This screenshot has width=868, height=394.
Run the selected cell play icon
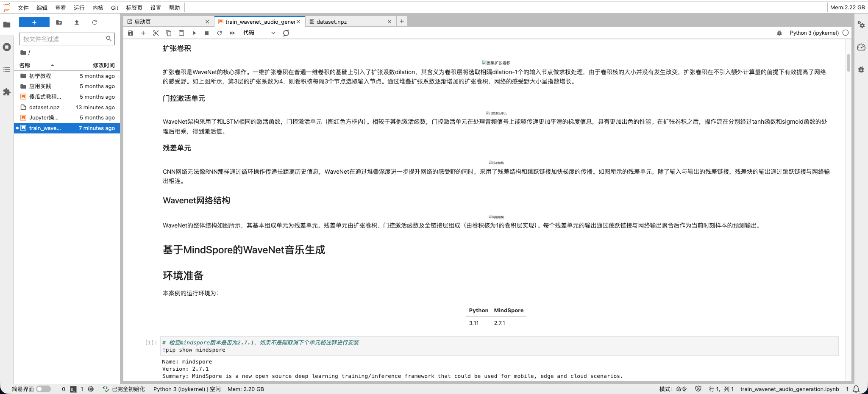point(194,33)
